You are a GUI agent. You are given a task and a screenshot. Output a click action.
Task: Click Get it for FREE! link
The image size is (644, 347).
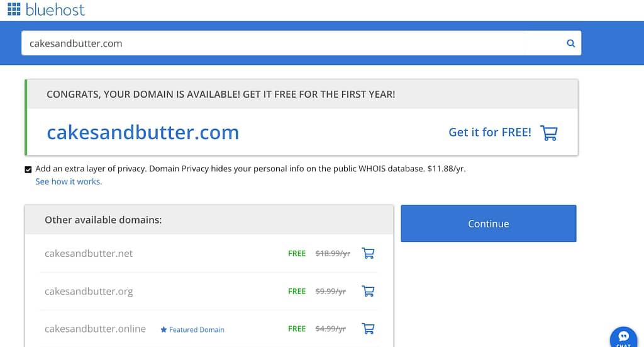point(489,132)
